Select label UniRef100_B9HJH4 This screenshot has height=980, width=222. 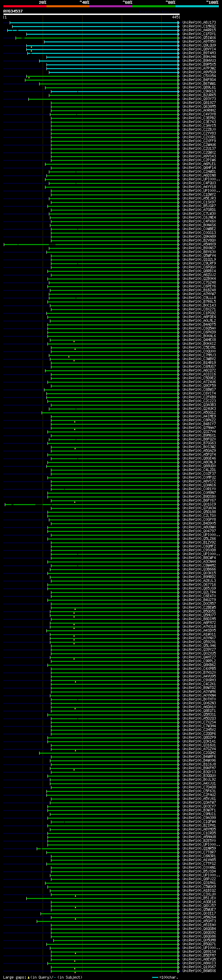point(199,57)
